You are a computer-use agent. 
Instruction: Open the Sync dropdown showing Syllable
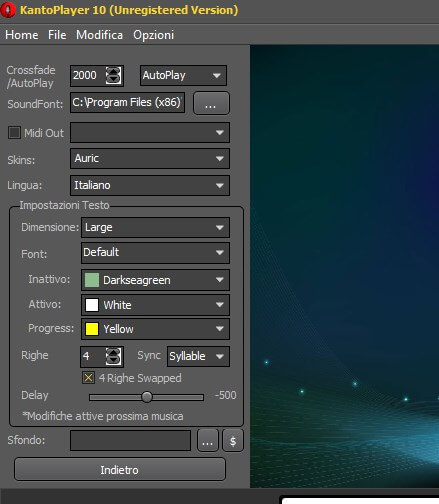(198, 356)
